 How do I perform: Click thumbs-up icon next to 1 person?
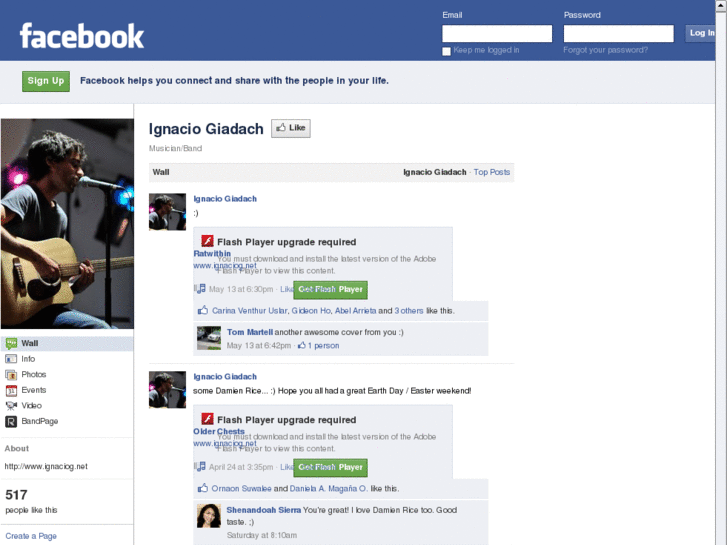pyautogui.click(x=302, y=346)
